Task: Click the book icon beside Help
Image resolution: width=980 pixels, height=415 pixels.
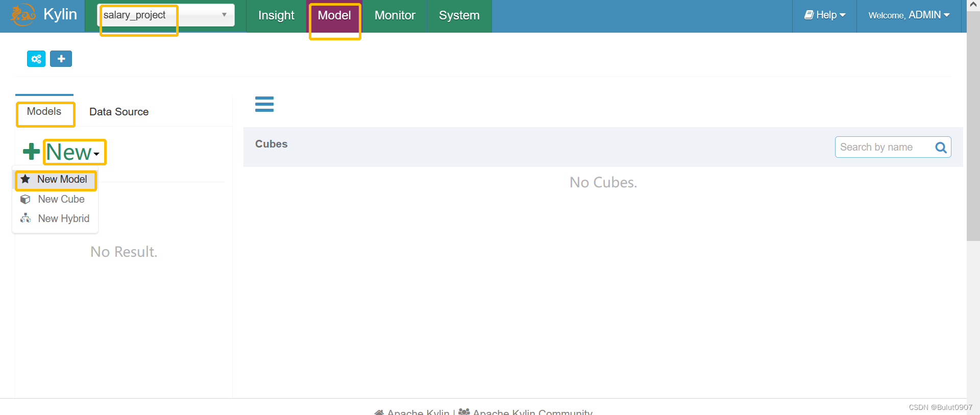Action: point(809,15)
